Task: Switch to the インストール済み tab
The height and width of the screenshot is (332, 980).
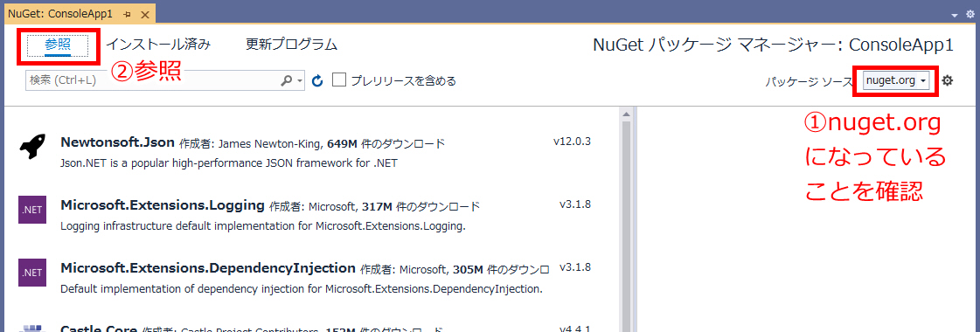Action: pyautogui.click(x=158, y=45)
